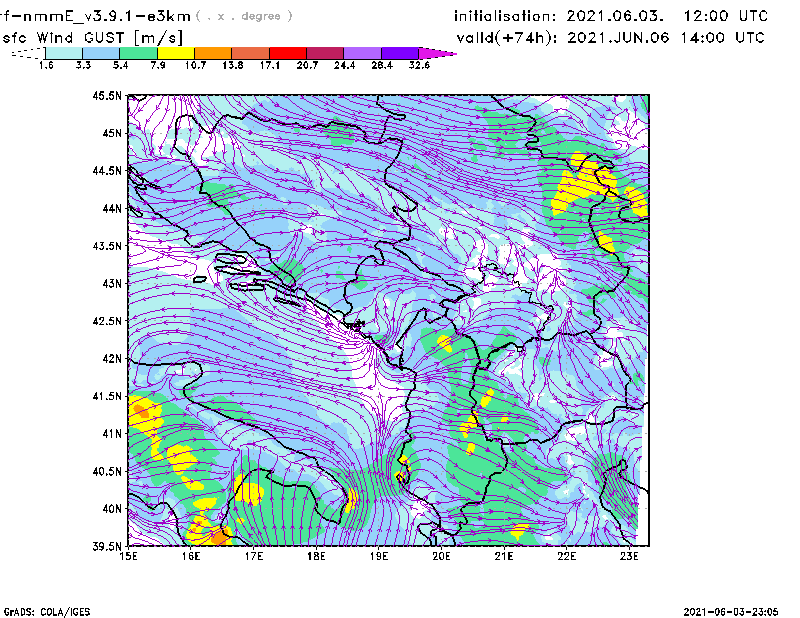Click the 17E longitude label
The width and height of the screenshot is (800, 618).
[x=254, y=556]
